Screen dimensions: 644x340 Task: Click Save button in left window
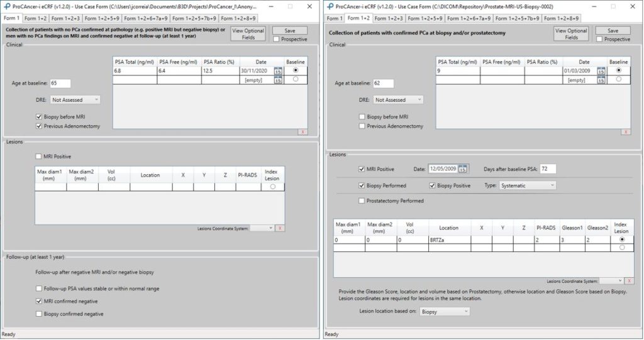(289, 30)
